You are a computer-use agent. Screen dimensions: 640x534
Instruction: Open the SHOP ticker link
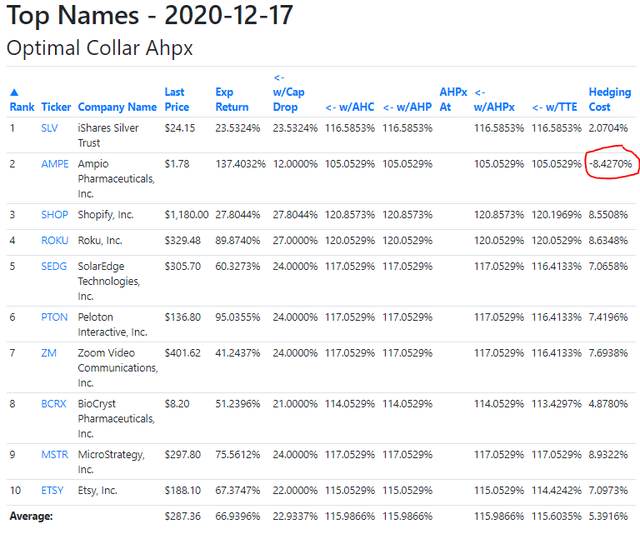pyautogui.click(x=55, y=215)
